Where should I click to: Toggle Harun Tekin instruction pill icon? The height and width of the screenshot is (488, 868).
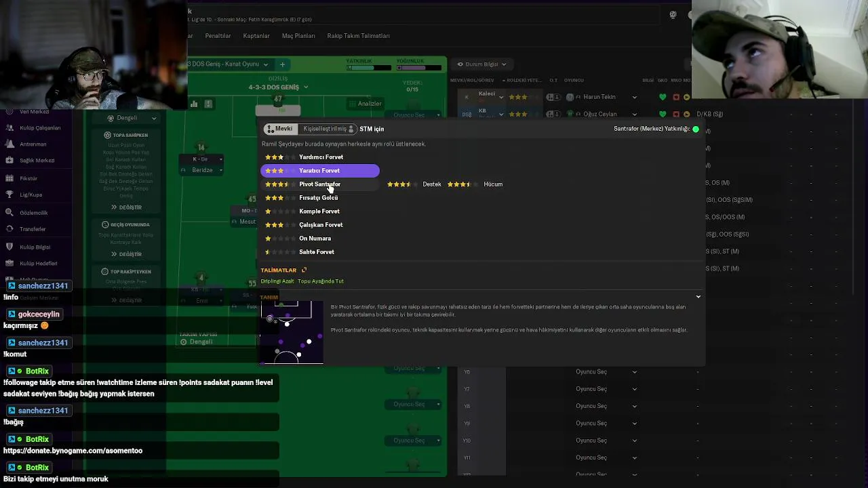click(x=553, y=97)
